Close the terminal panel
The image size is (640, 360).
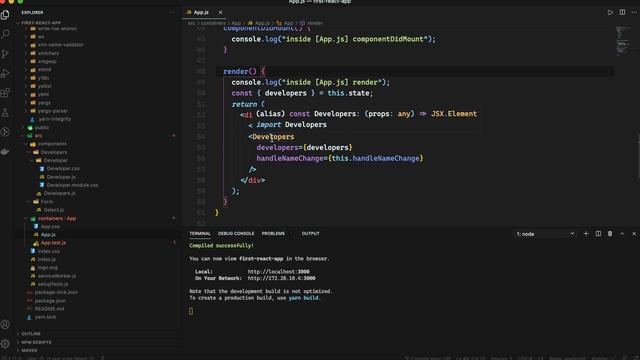tap(634, 233)
